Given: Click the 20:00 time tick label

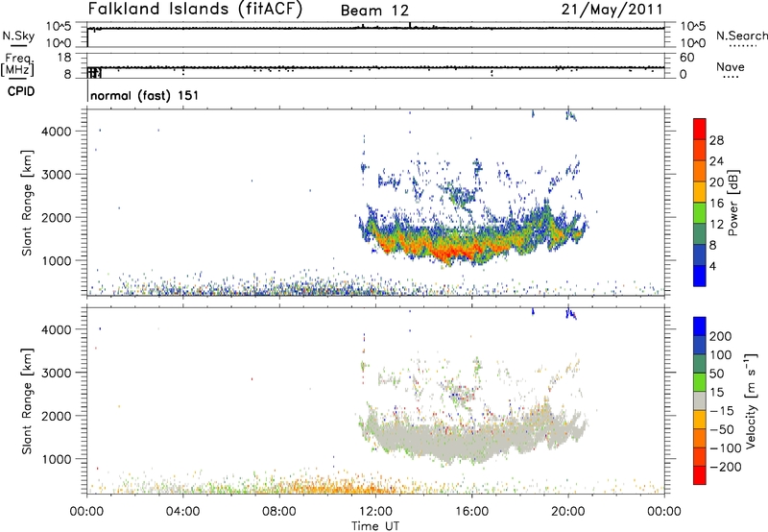Looking at the screenshot, I should 568,512.
